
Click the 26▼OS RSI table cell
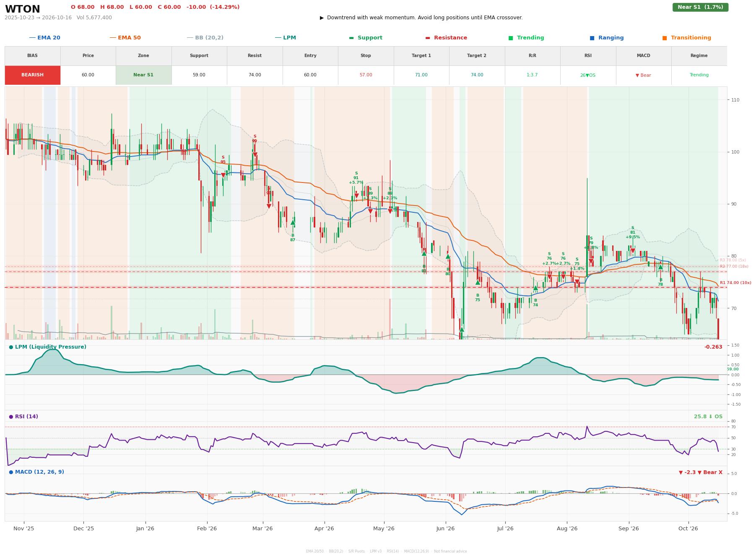point(588,75)
